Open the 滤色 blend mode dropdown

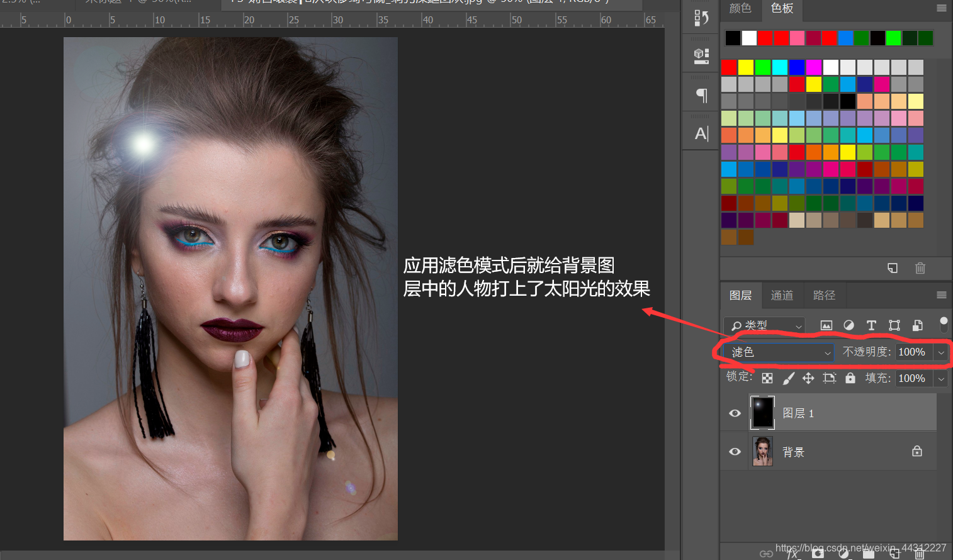[779, 352]
